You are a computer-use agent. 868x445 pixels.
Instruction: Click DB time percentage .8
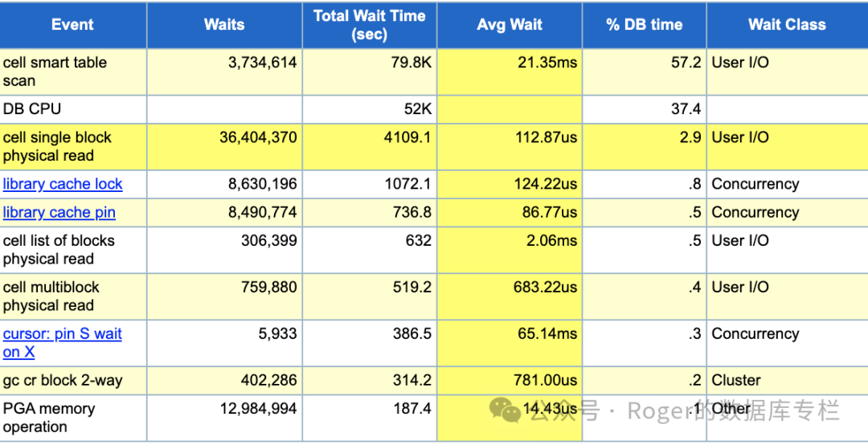[694, 184]
